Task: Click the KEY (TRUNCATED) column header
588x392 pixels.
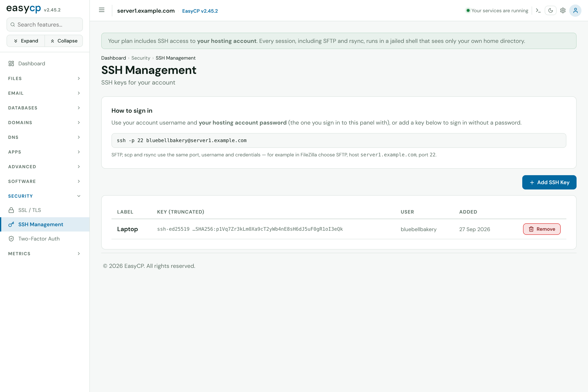Action: (x=180, y=212)
